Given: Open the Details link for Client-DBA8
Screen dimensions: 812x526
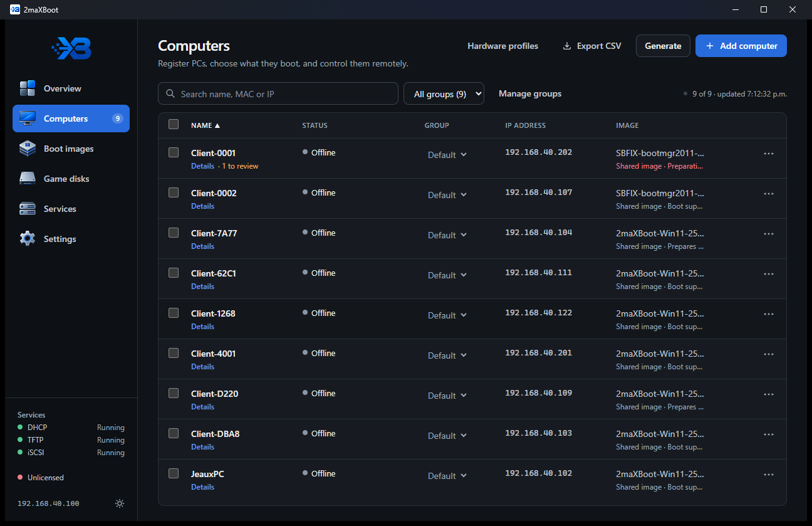Looking at the screenshot, I should point(202,447).
